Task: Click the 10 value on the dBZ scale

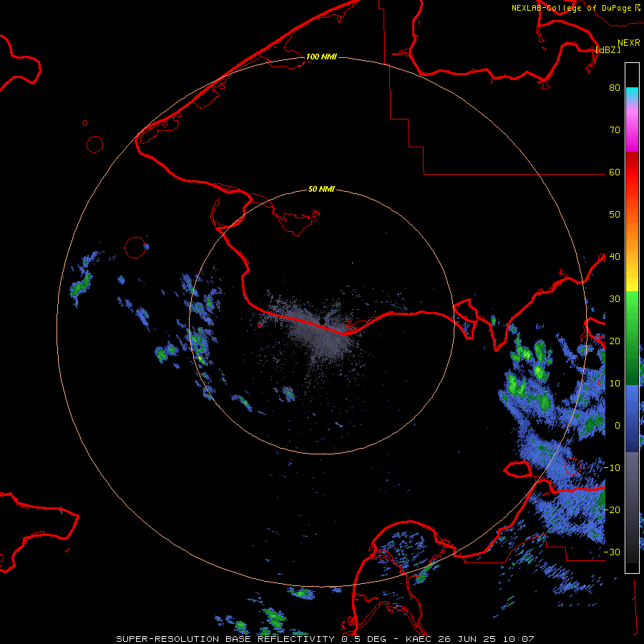Action: pyautogui.click(x=615, y=384)
